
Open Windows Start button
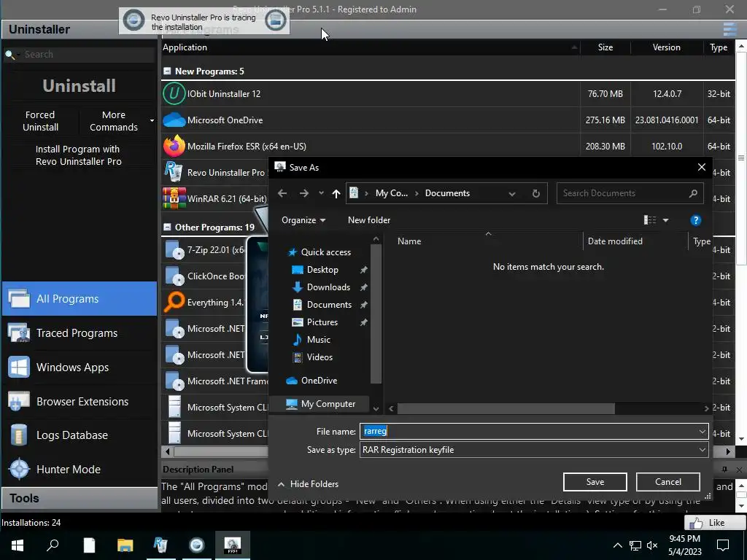coord(18,545)
